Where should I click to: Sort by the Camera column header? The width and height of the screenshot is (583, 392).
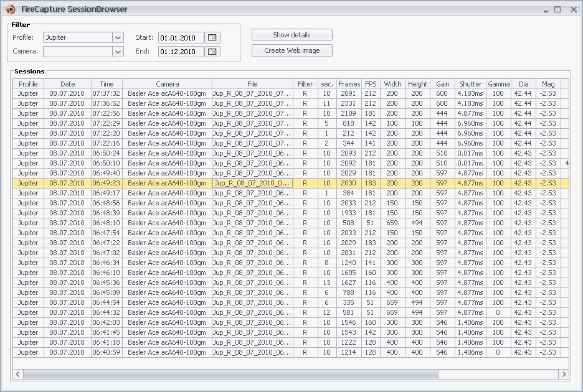168,84
